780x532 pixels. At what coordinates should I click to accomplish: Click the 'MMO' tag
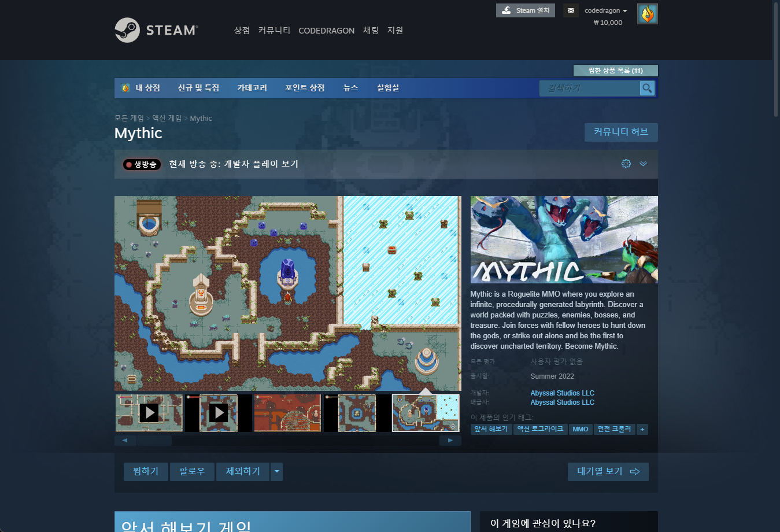580,429
